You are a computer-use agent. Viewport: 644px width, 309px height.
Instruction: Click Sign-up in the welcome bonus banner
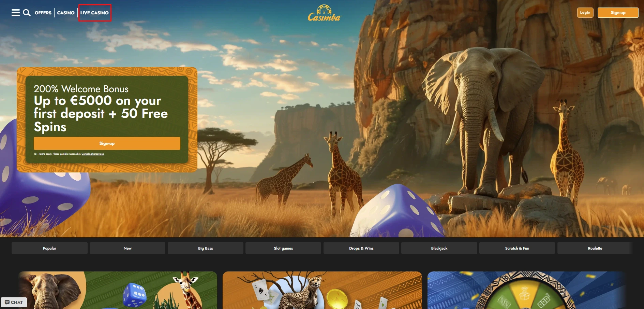(x=107, y=143)
